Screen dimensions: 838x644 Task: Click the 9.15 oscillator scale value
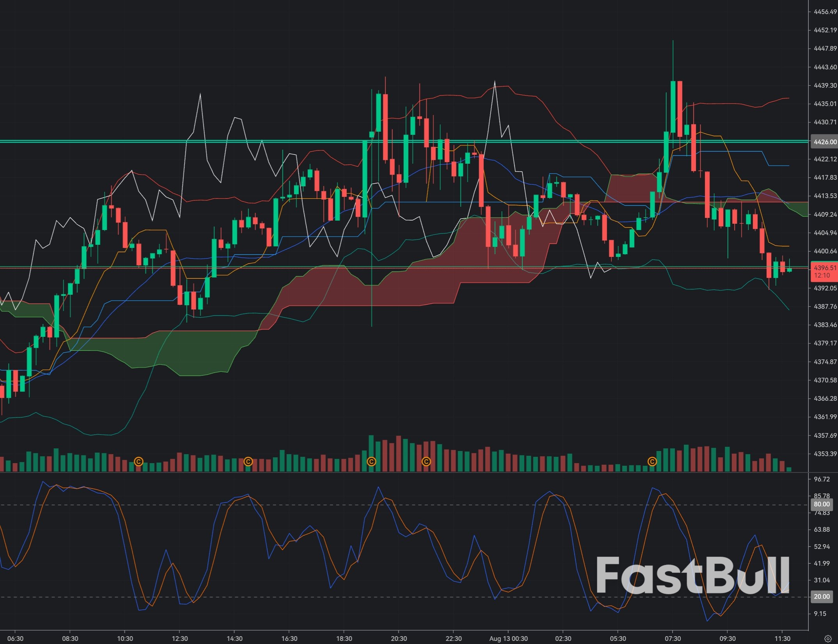pos(820,614)
